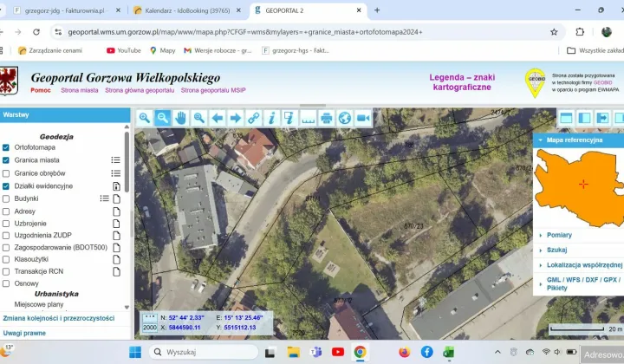The width and height of the screenshot is (624, 364).
Task: Open the Wersje robocze Gmail bookmark
Action: pos(218,50)
